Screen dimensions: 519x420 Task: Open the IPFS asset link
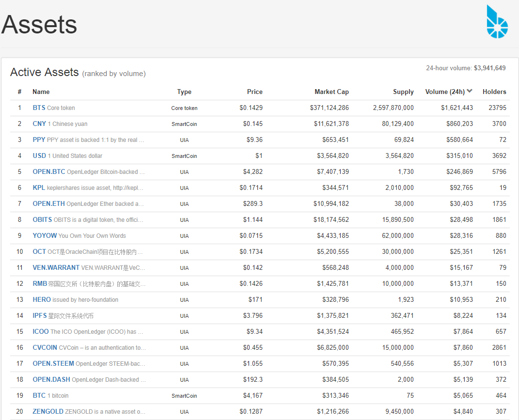pos(40,315)
